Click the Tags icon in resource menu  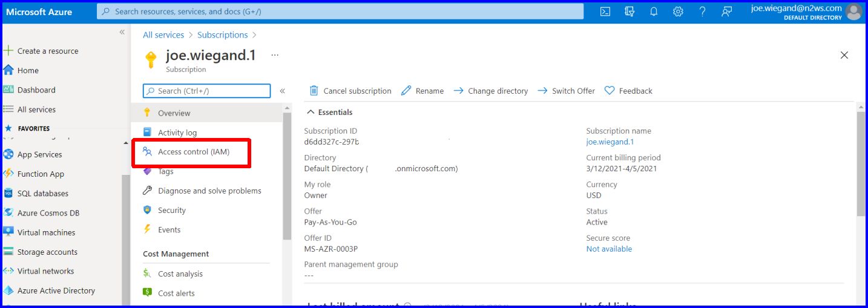147,171
